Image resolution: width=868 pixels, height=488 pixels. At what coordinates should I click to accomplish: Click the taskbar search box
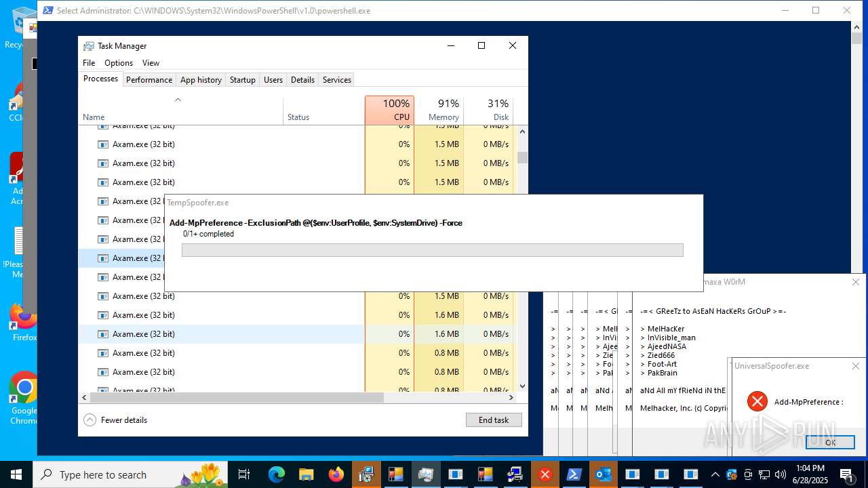tap(130, 474)
